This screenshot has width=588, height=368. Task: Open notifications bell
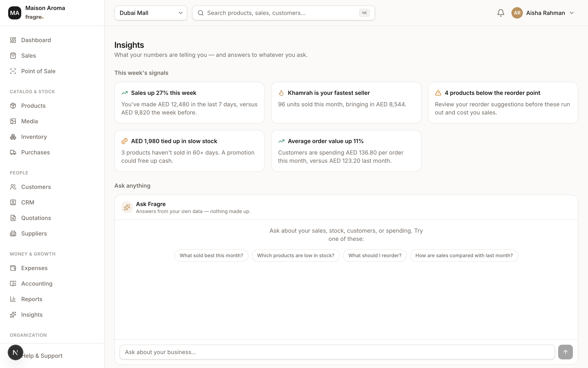click(501, 13)
